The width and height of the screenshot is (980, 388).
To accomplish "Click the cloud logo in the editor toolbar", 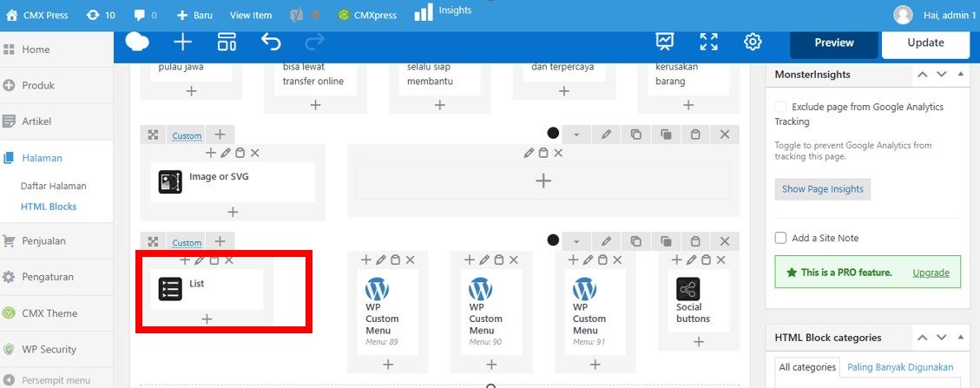I will point(137,42).
